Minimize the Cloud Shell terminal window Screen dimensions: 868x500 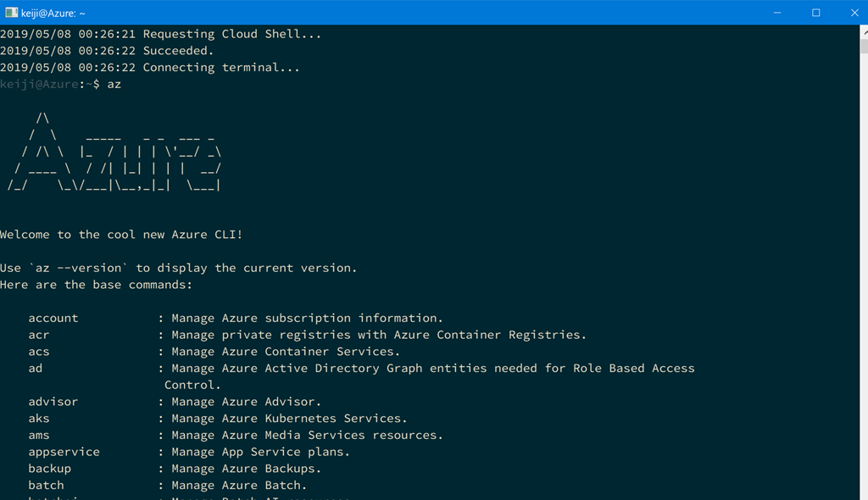(x=777, y=13)
